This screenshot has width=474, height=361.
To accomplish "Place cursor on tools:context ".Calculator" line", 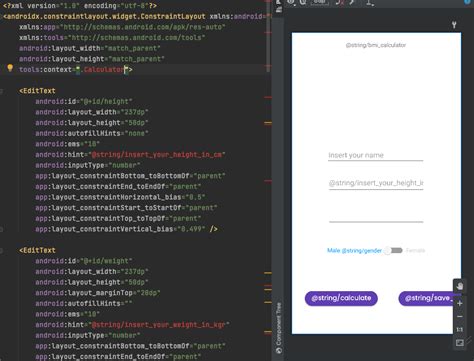I will (76, 69).
